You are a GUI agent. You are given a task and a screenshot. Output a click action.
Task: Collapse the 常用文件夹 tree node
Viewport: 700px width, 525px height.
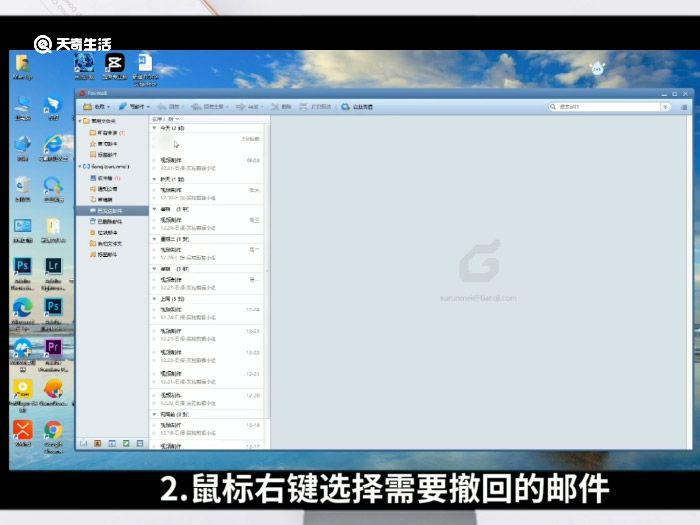pyautogui.click(x=80, y=121)
